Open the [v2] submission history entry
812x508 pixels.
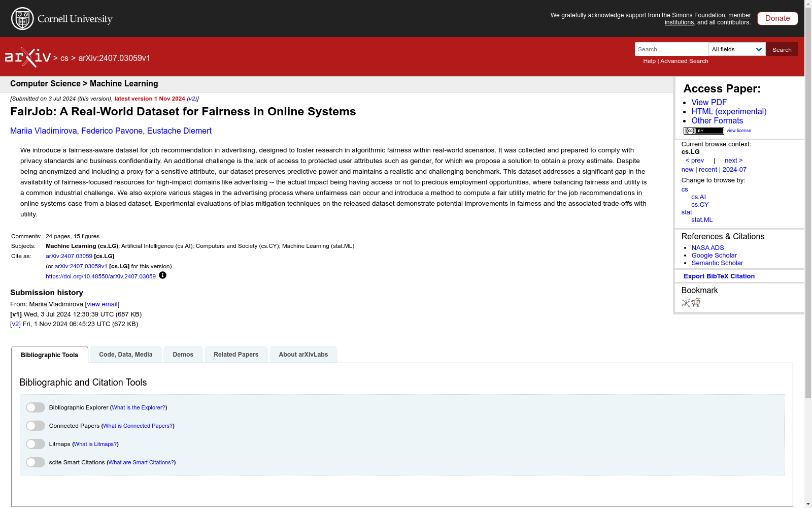[15, 324]
